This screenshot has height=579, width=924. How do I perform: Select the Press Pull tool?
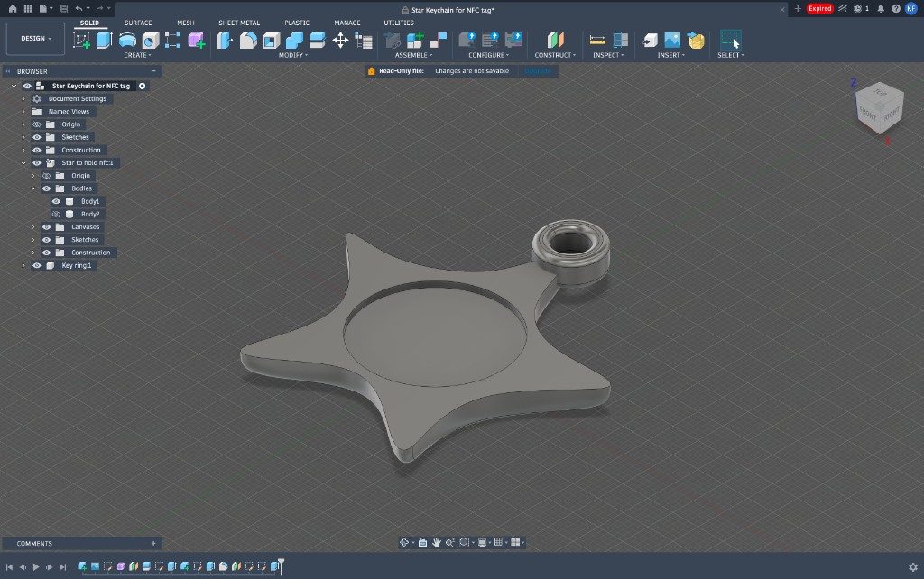point(225,40)
